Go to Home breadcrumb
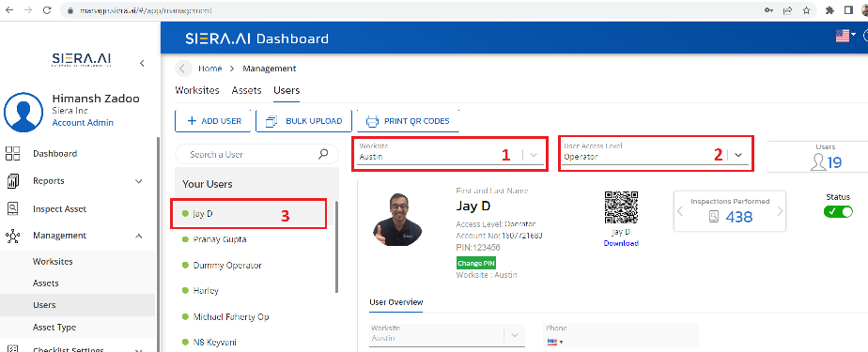868x352 pixels. (209, 69)
